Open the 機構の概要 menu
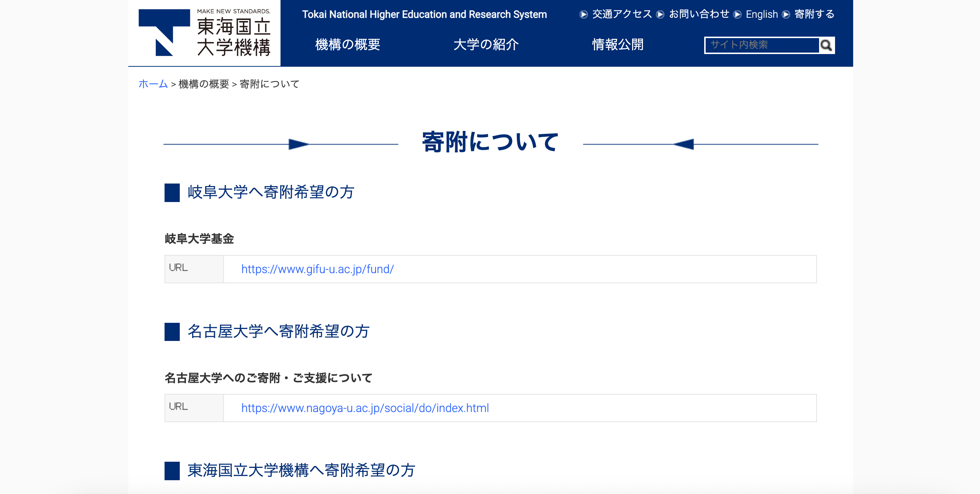Viewport: 980px width, 494px height. 347,45
